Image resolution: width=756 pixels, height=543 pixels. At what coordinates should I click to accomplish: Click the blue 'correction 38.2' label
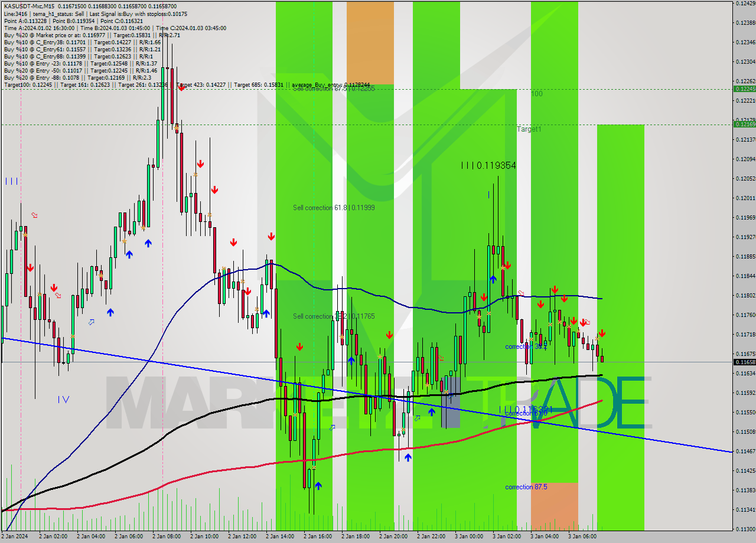click(526, 347)
